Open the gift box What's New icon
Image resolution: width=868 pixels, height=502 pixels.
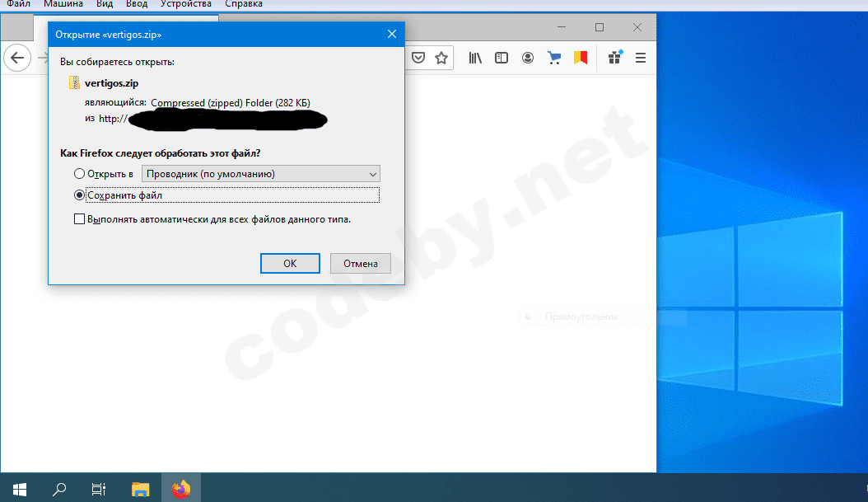click(615, 57)
